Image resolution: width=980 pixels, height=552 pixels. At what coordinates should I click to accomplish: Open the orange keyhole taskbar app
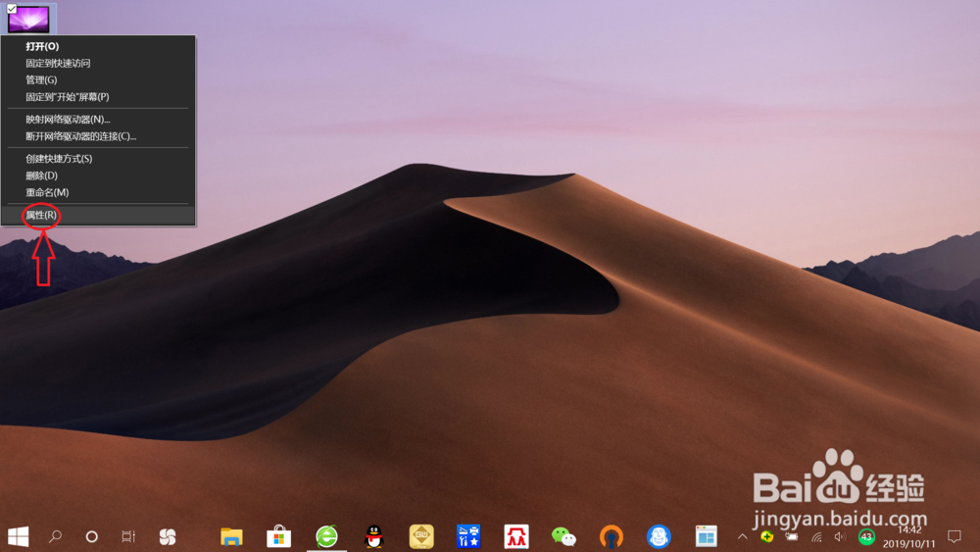(612, 536)
